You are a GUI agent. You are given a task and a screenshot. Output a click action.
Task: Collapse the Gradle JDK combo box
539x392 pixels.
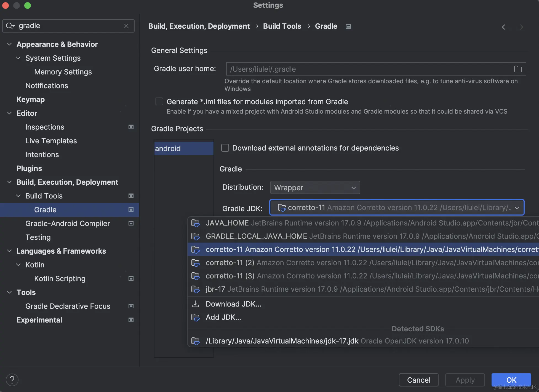click(x=517, y=208)
